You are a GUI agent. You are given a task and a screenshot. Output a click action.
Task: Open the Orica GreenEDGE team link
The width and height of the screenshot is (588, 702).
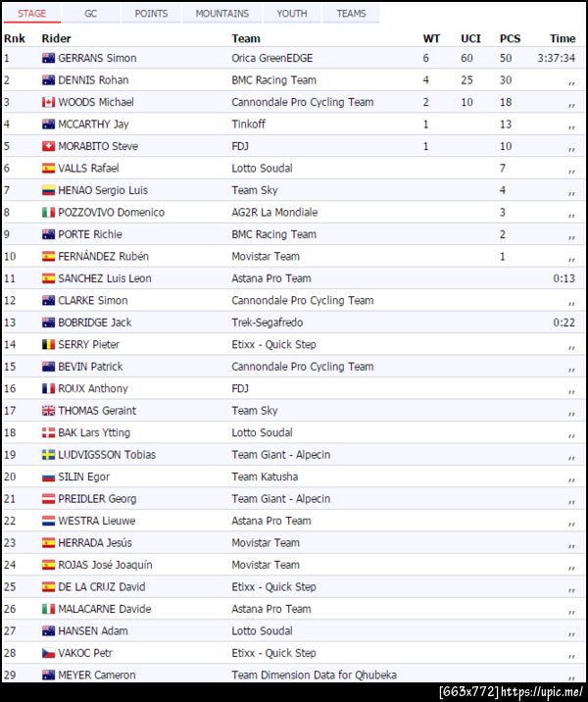pyautogui.click(x=271, y=58)
